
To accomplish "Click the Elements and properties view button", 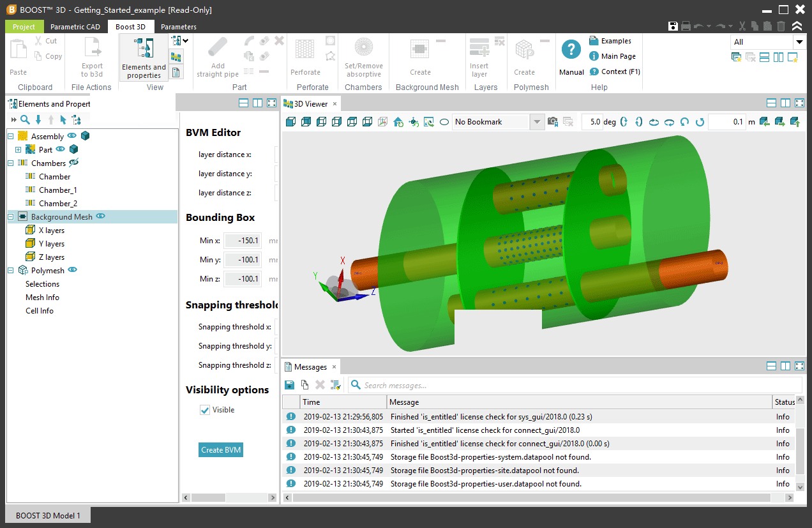I will coord(144,57).
